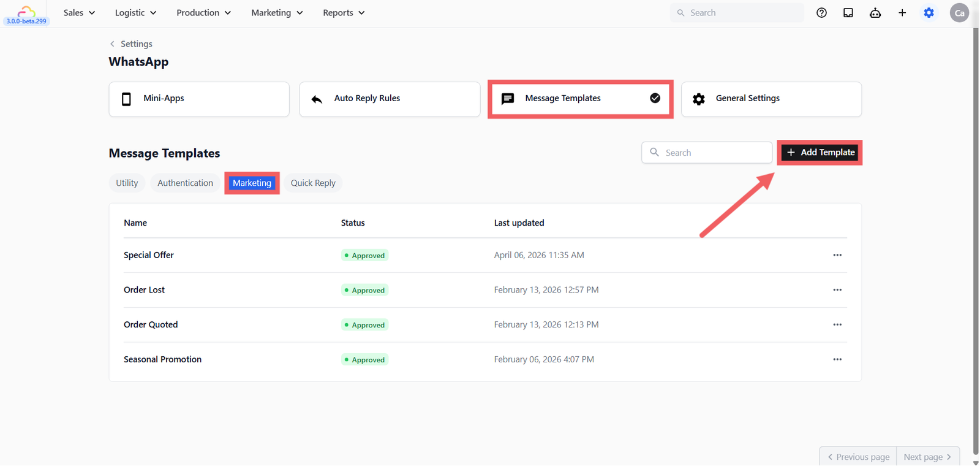Click the chat bubble icon on Message Templates
This screenshot has height=466, width=980.
508,99
